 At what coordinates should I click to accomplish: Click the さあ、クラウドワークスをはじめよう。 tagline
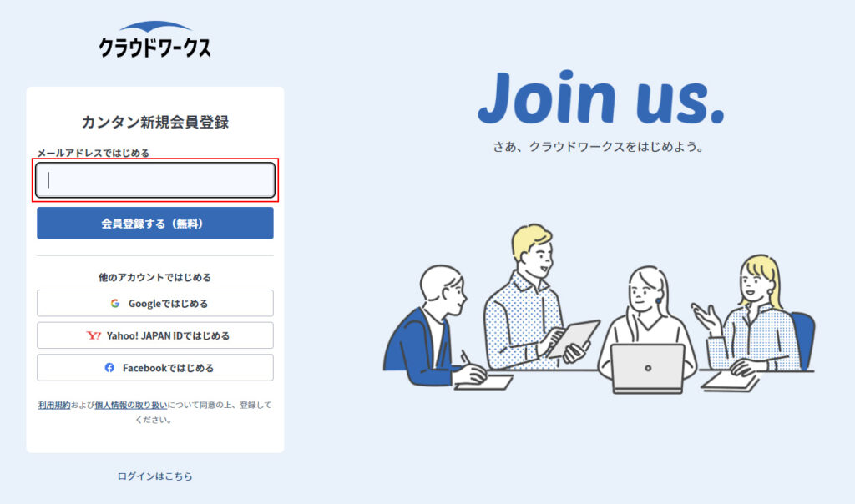point(599,147)
